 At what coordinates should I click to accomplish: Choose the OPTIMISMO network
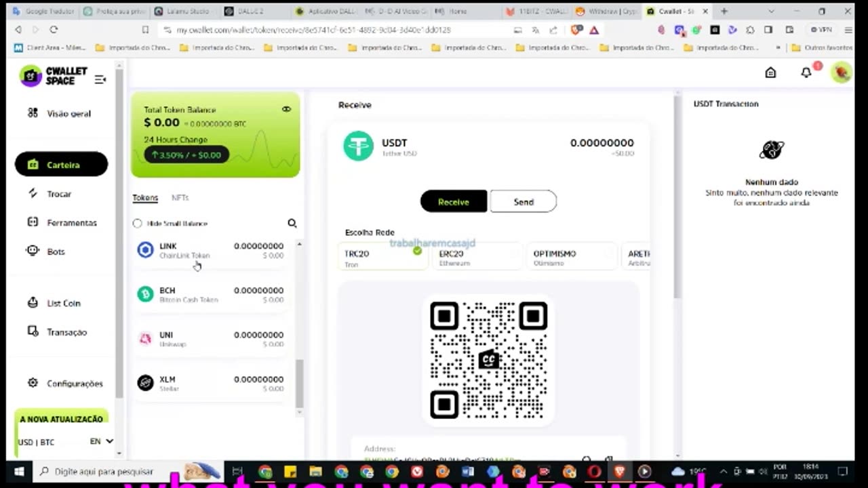point(571,258)
